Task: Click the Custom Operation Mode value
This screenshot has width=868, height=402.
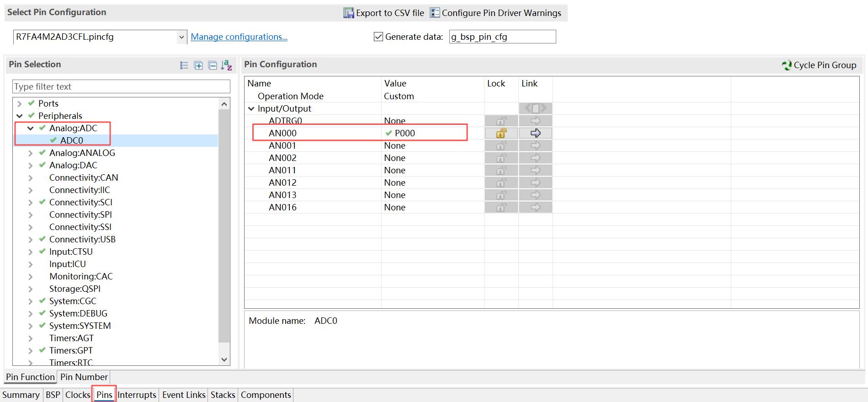Action: pyautogui.click(x=399, y=96)
